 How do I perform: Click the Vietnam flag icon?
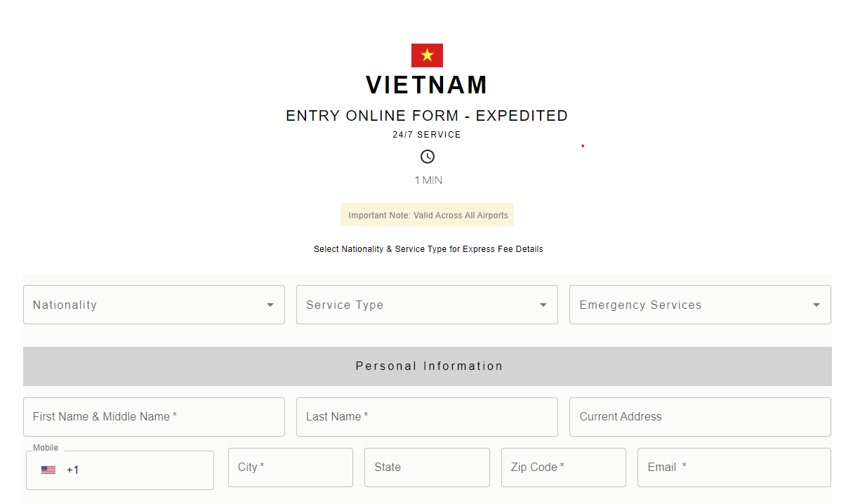tap(427, 55)
